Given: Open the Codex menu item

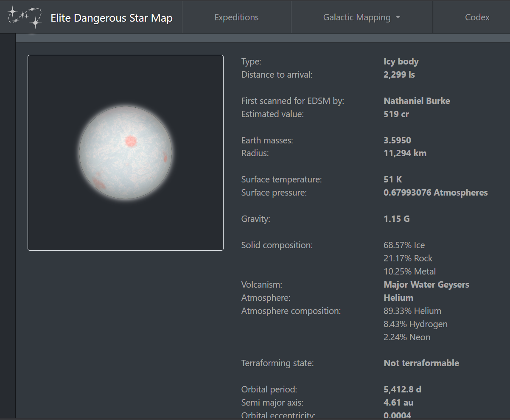Looking at the screenshot, I should [477, 17].
